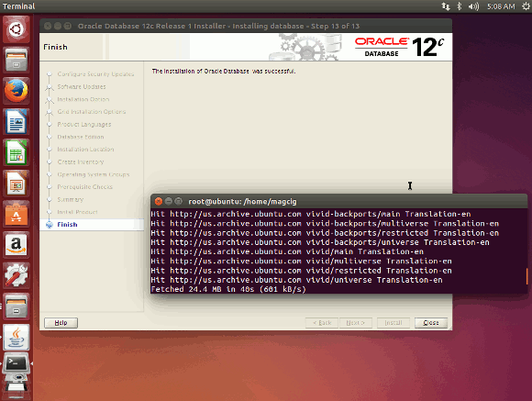Select the Product Languages step
Screen dimensions: 532x401
[84, 124]
